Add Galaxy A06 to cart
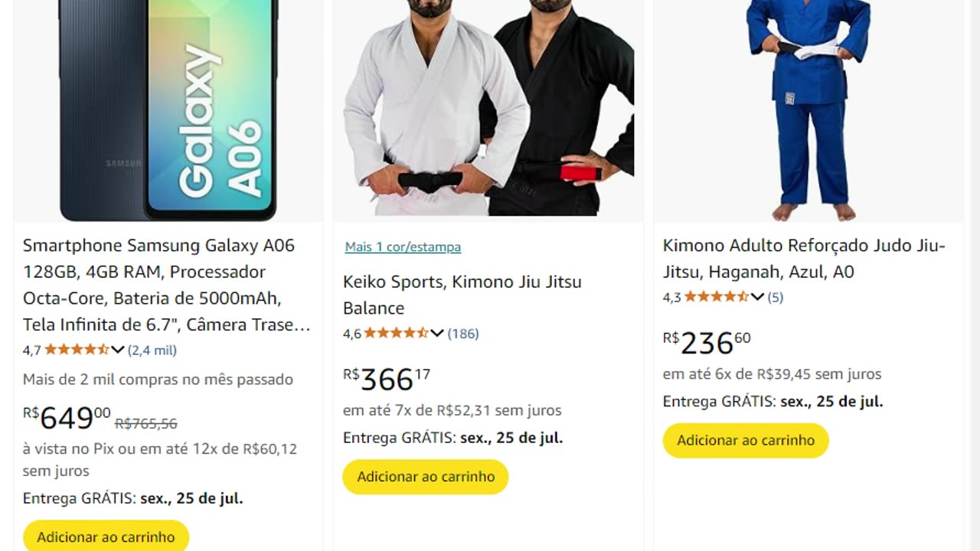 click(x=106, y=536)
